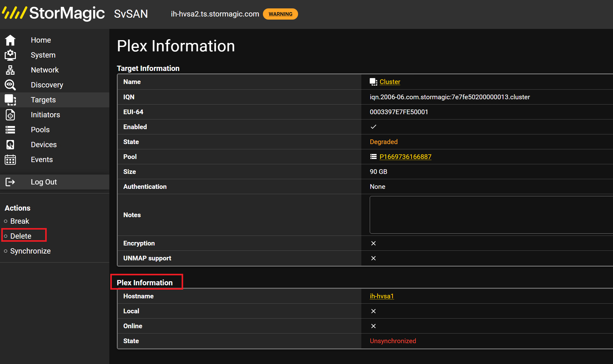613x364 pixels.
Task: Click the Devices disk icon
Action: (10, 145)
